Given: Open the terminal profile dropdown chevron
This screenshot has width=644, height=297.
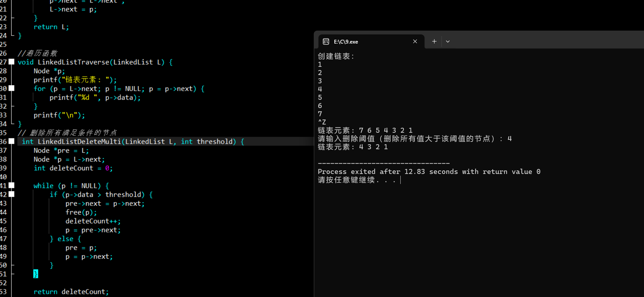Looking at the screenshot, I should [448, 42].
